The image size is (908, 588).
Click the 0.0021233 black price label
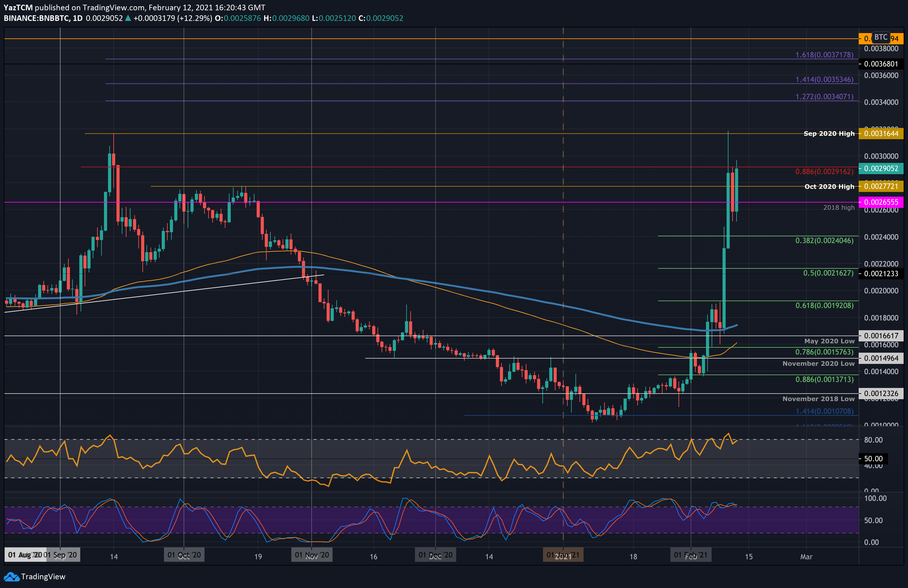[881, 273]
